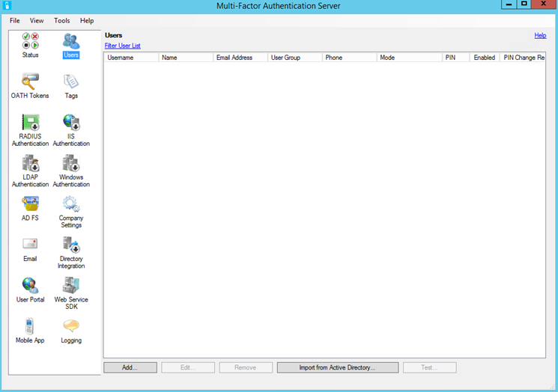Maximize the Multi-Factor Authentication Server window
Screen dimensions: 558x392
(x=524, y=4)
